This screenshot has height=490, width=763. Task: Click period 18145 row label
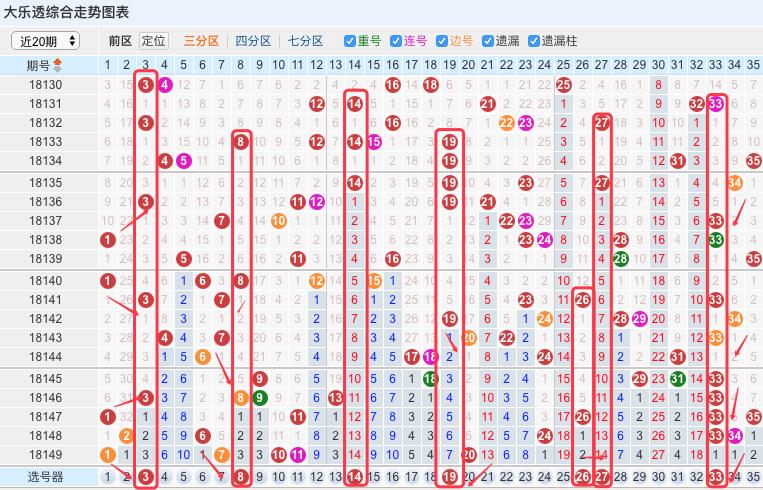coord(46,378)
